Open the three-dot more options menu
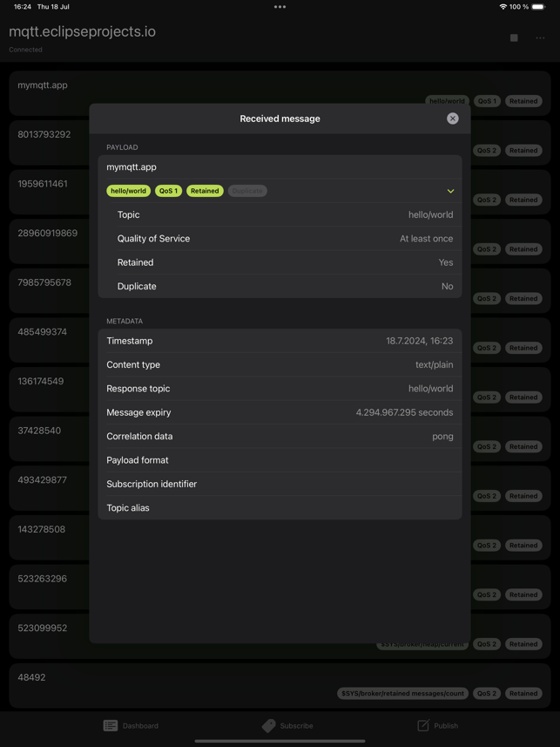 point(540,37)
